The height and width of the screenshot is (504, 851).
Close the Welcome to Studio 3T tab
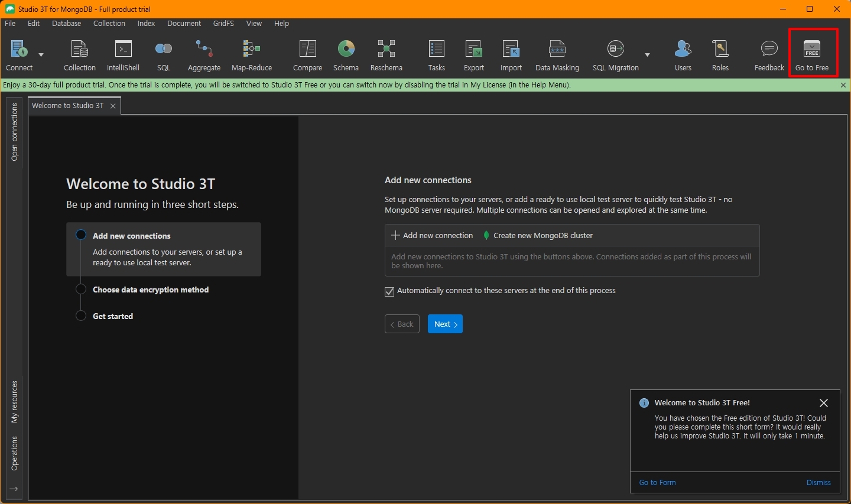[x=113, y=106]
